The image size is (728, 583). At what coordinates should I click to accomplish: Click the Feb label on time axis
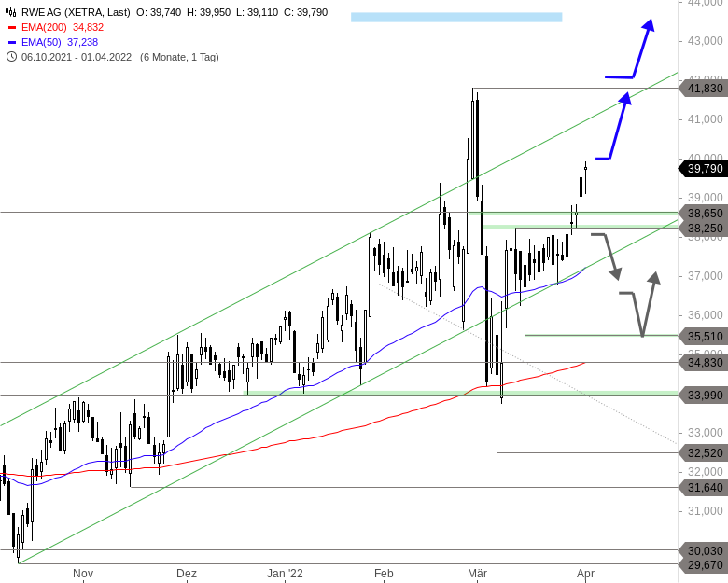tap(384, 574)
